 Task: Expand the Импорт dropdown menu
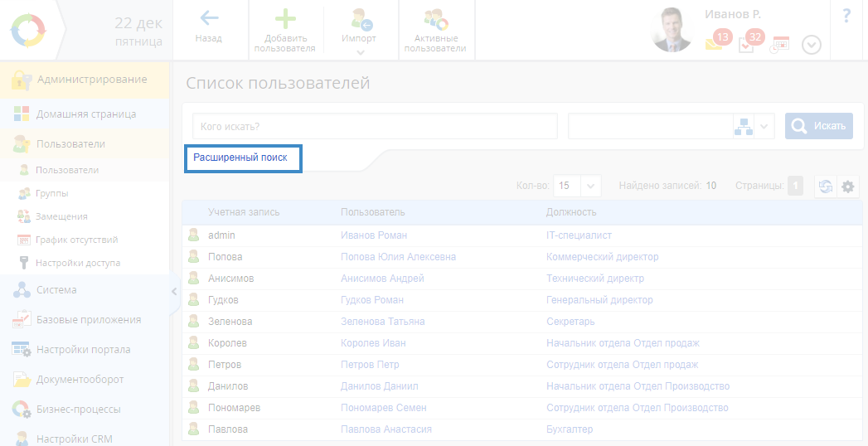click(x=360, y=52)
